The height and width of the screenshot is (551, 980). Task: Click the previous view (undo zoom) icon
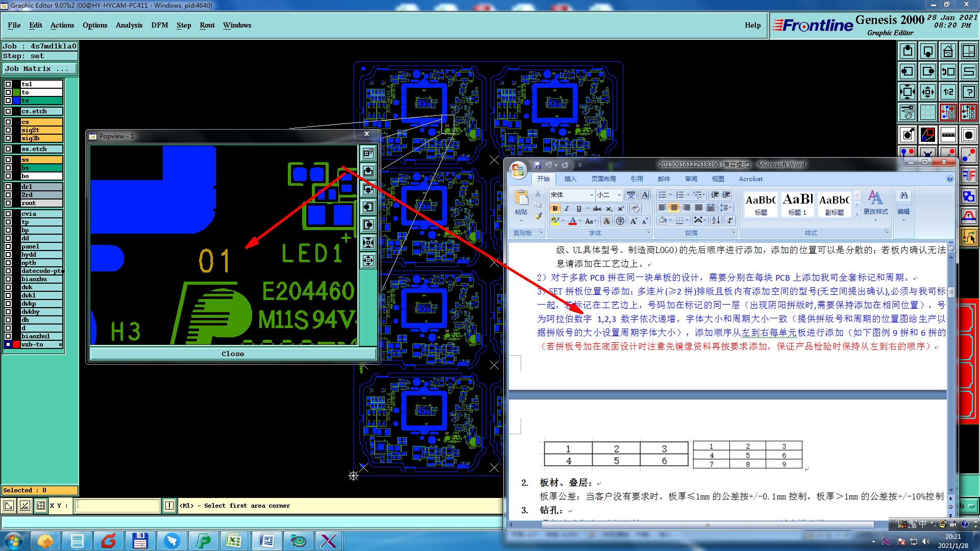pos(948,71)
